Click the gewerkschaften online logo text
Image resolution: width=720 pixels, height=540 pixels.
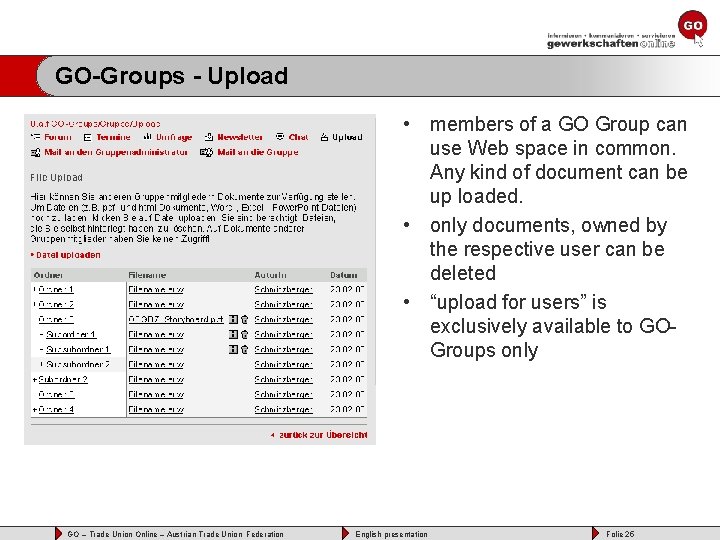[x=611, y=44]
